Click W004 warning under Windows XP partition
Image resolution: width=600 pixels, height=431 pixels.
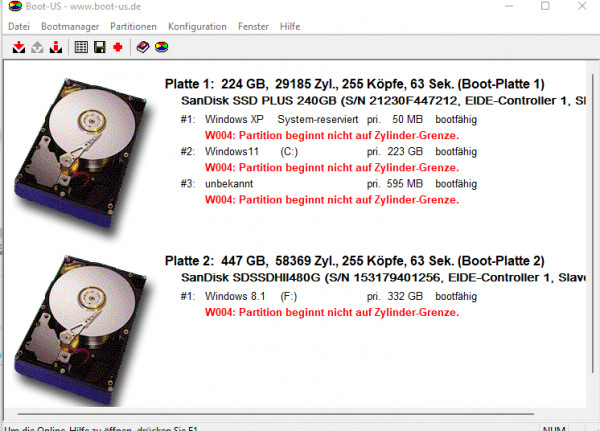tap(332, 136)
